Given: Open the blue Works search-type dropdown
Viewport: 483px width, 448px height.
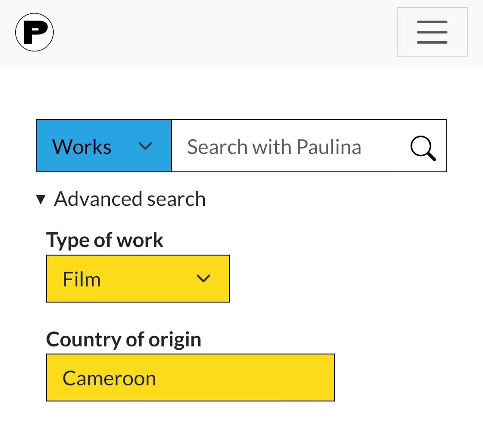Looking at the screenshot, I should [104, 146].
